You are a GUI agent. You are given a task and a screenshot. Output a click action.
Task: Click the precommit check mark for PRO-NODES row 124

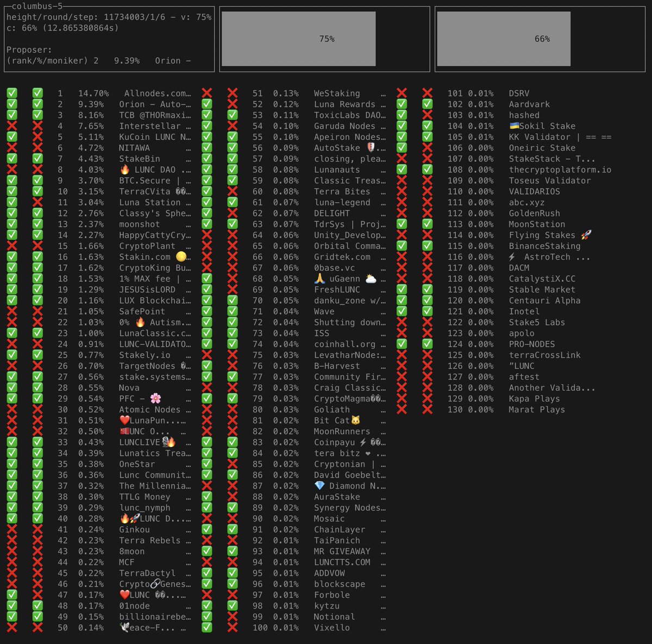click(x=428, y=344)
